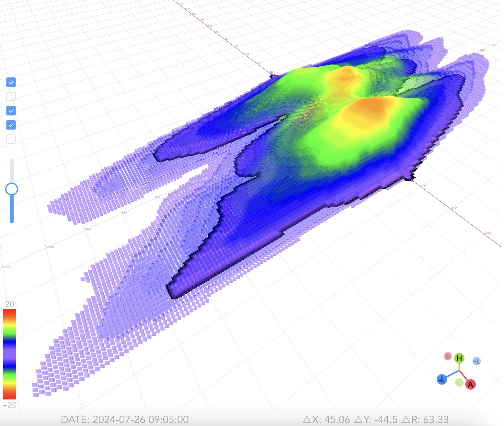Click the faded B axis gizmo node

pyautogui.click(x=448, y=356)
